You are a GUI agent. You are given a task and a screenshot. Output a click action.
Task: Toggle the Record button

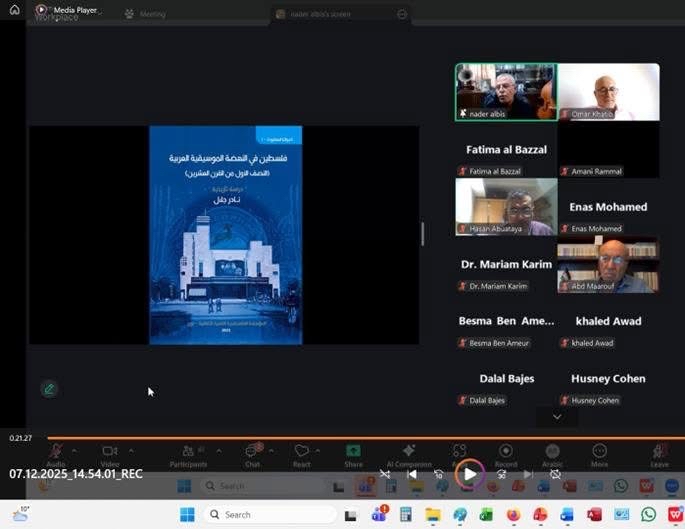[506, 452]
